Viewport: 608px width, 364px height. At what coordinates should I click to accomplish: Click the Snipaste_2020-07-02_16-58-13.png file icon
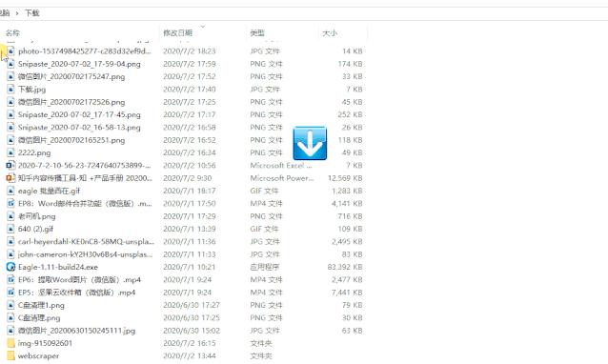coord(10,127)
